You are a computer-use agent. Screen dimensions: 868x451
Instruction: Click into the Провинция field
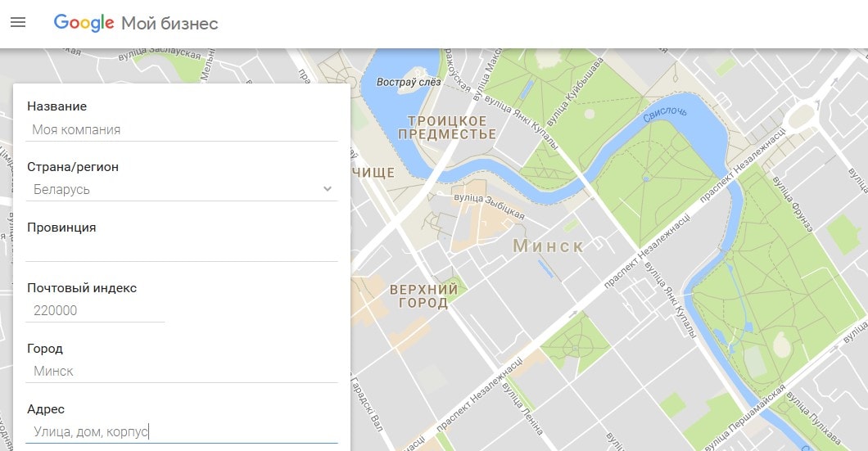181,250
